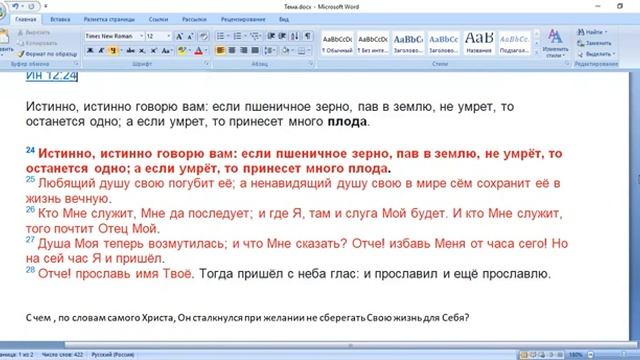Decrease font size with Shrink Font button
The height and width of the screenshot is (360, 640).
coord(190,36)
